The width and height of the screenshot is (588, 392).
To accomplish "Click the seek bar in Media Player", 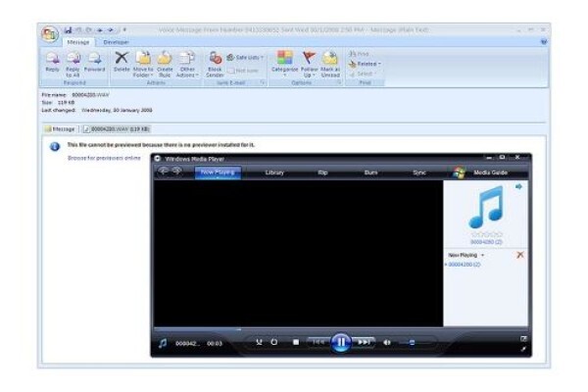I will (298, 329).
